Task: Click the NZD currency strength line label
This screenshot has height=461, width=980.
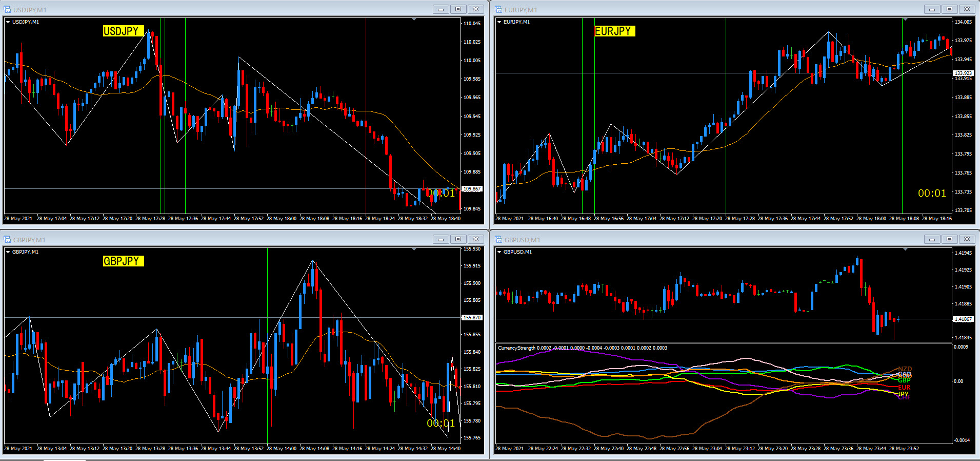Action: point(905,369)
